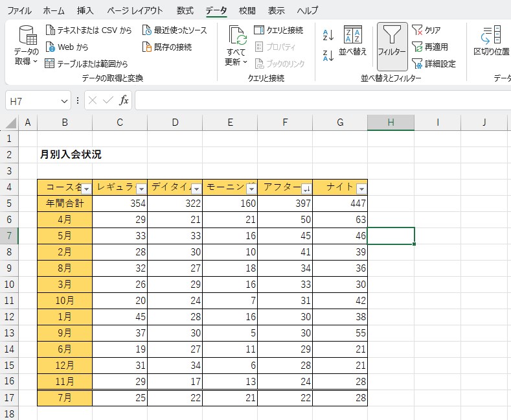The height and width of the screenshot is (420, 511).
Task: Click テキストまたは CSV から import icon
Action: pyautogui.click(x=51, y=30)
